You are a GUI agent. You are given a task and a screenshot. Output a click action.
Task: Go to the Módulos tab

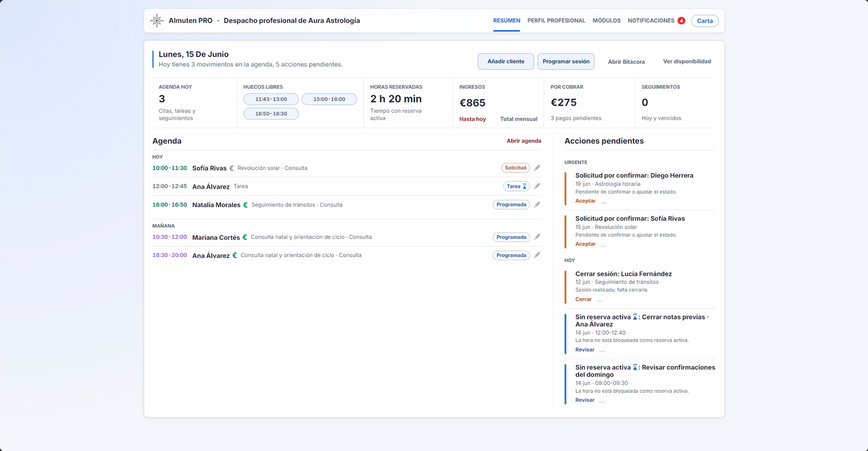click(x=606, y=21)
